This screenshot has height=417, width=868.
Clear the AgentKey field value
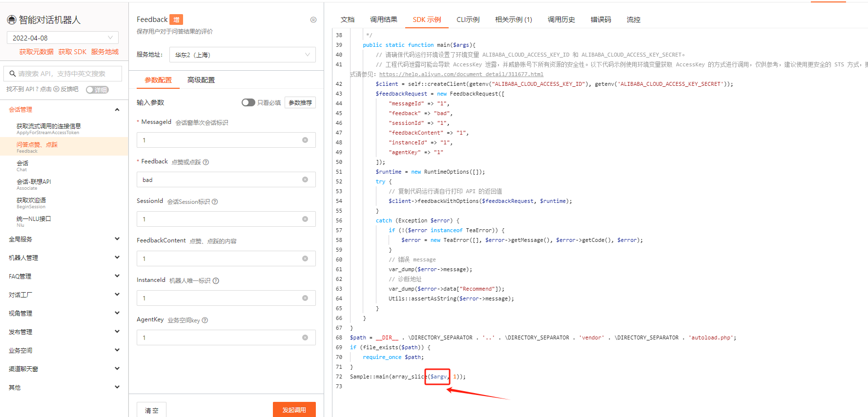(x=305, y=338)
